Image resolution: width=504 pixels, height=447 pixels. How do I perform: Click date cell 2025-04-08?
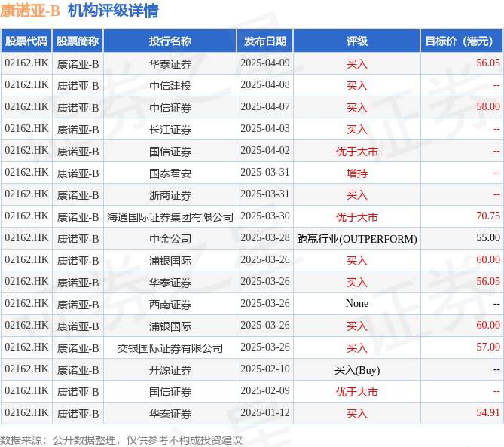point(265,85)
